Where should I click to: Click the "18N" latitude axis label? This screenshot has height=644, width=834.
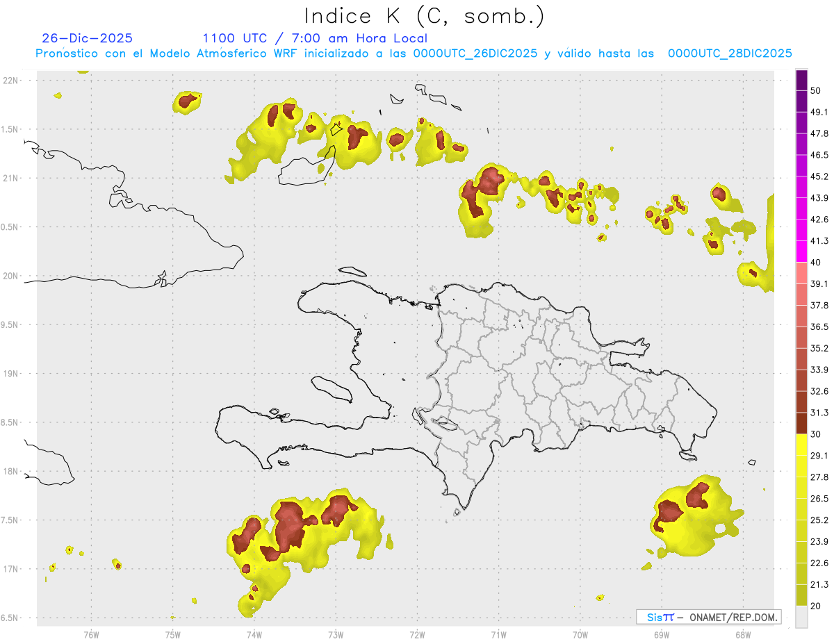click(x=10, y=471)
